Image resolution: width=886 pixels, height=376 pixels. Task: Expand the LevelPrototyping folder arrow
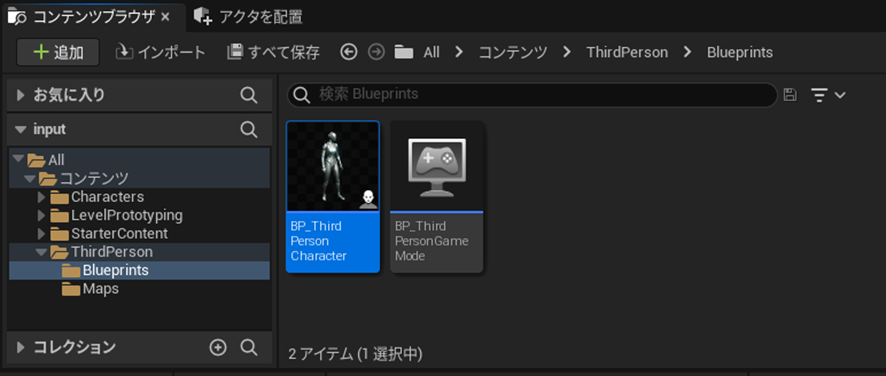(41, 215)
